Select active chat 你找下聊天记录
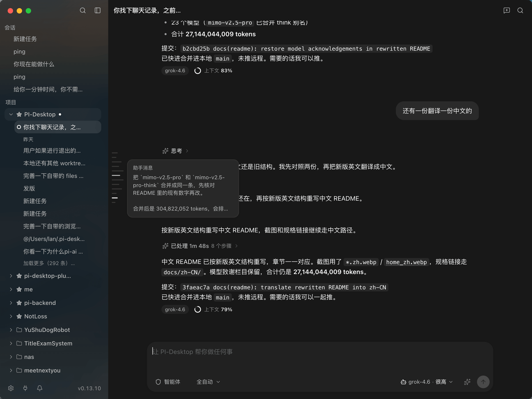This screenshot has height=399, width=532. pyautogui.click(x=58, y=127)
